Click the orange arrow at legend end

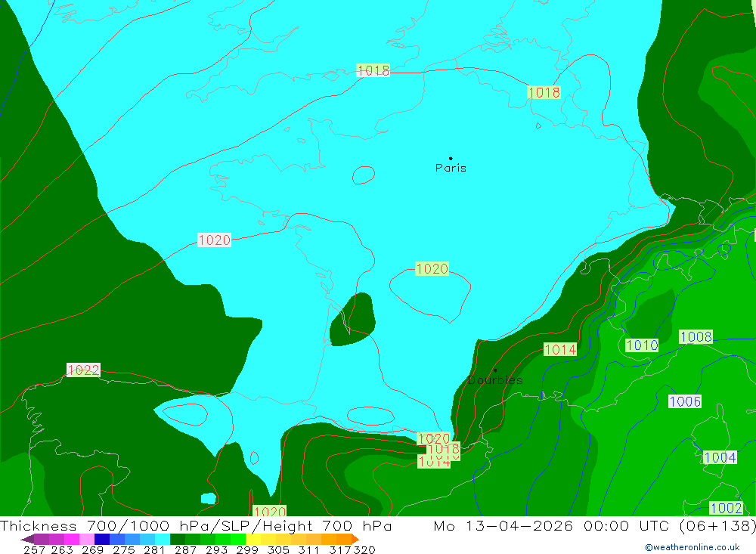click(x=355, y=539)
